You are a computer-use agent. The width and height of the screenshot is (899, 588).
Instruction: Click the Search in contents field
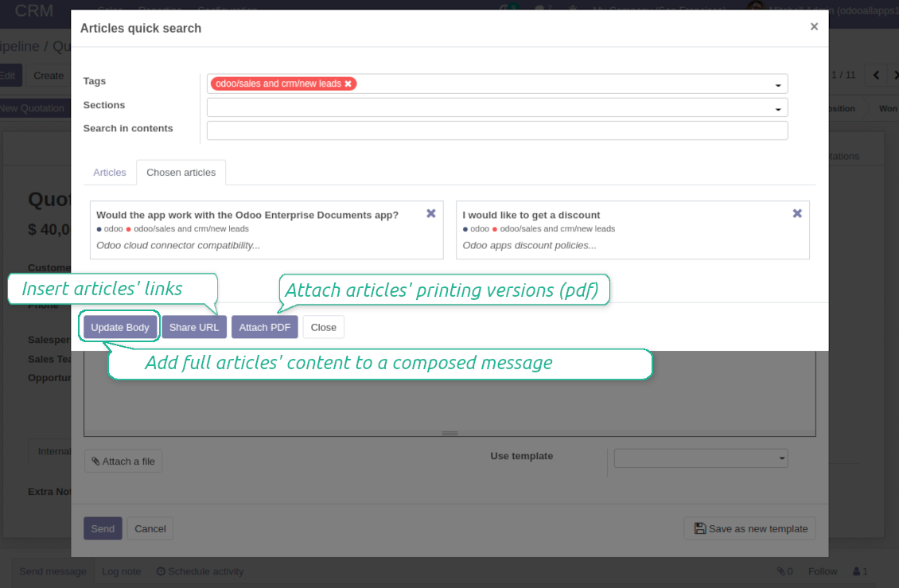[x=497, y=130]
